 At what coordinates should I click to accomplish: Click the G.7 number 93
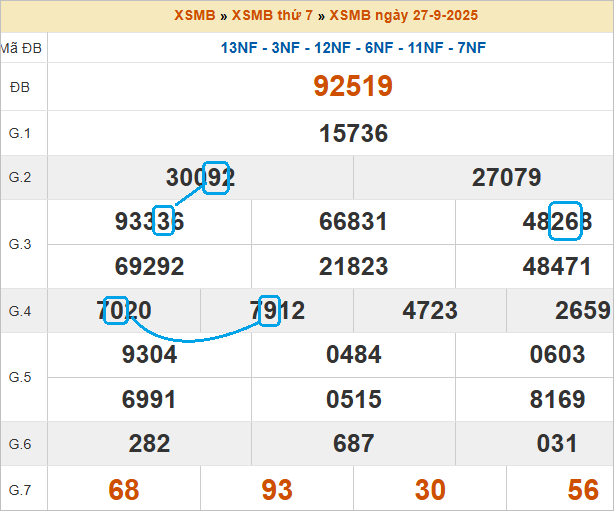click(277, 489)
